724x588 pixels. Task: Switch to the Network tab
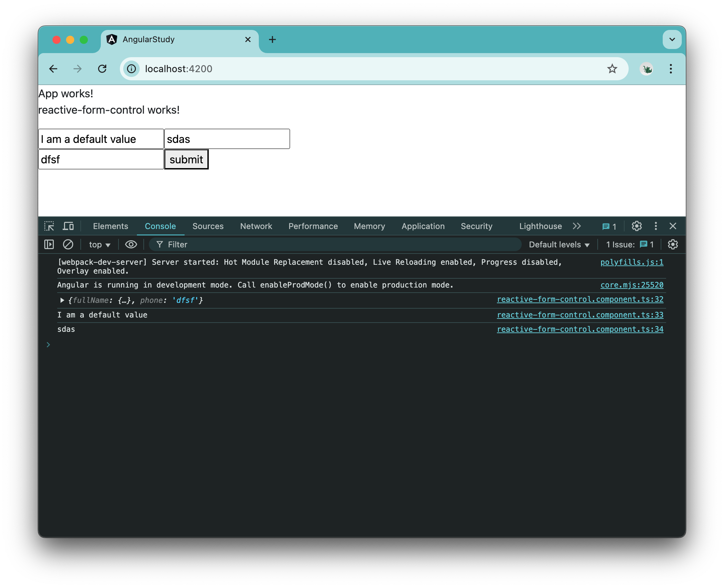(256, 226)
